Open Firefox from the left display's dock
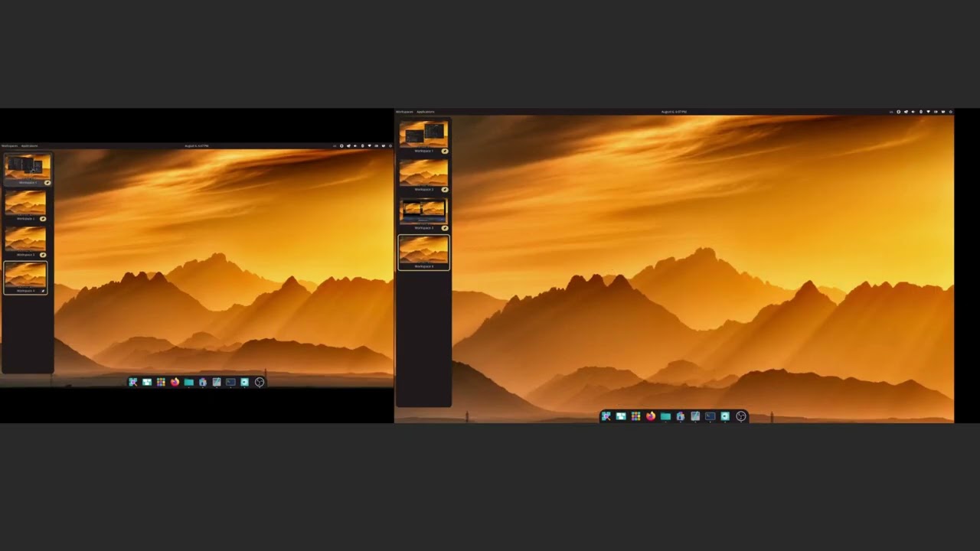The height and width of the screenshot is (551, 980). pyautogui.click(x=175, y=382)
